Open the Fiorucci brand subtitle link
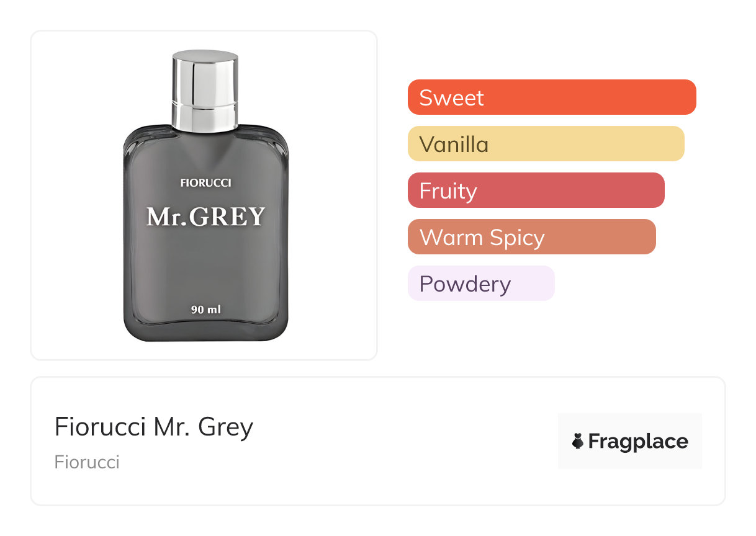Screen dimensions: 756x536 coord(87,462)
